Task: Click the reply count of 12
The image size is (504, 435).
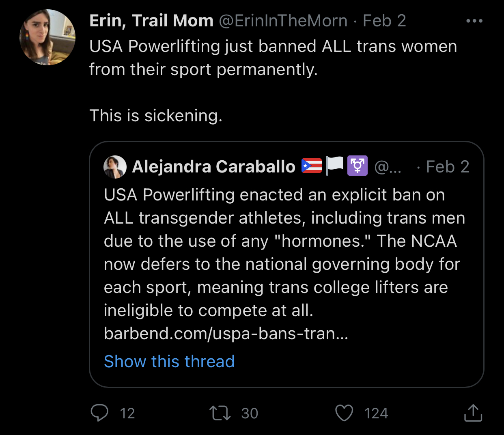Action: click(127, 413)
